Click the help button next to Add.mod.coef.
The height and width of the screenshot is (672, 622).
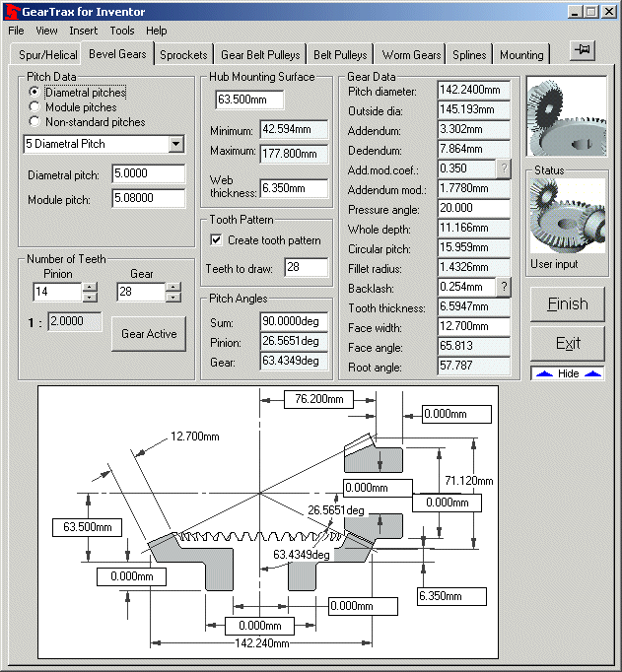pos(503,168)
